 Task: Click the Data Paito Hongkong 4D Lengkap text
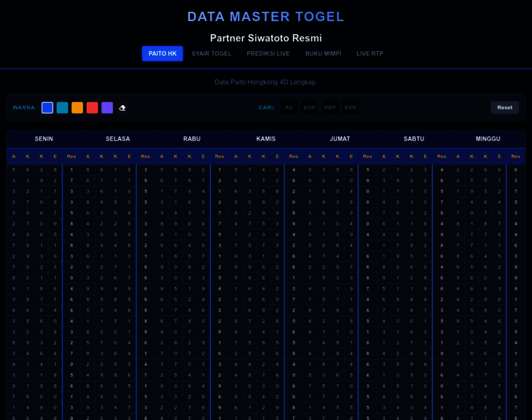(266, 82)
